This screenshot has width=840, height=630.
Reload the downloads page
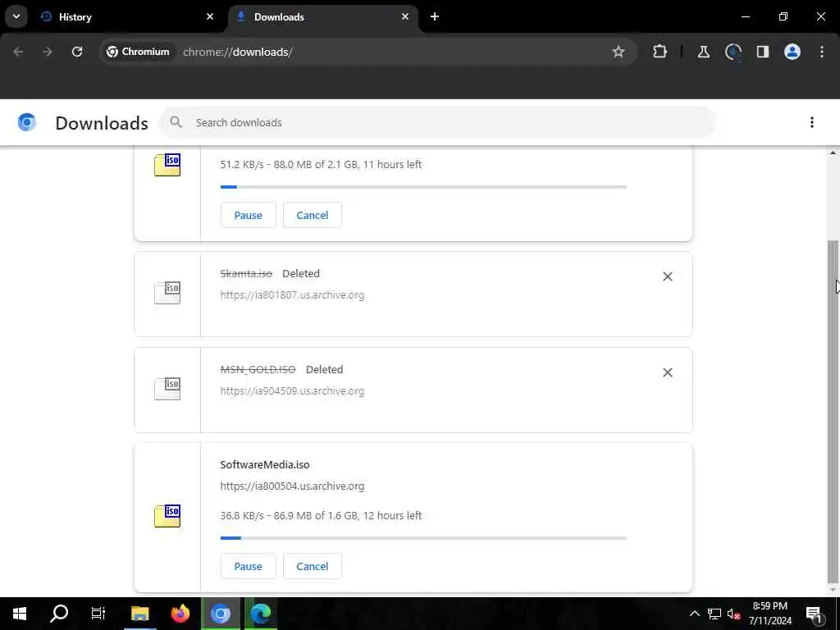point(77,52)
